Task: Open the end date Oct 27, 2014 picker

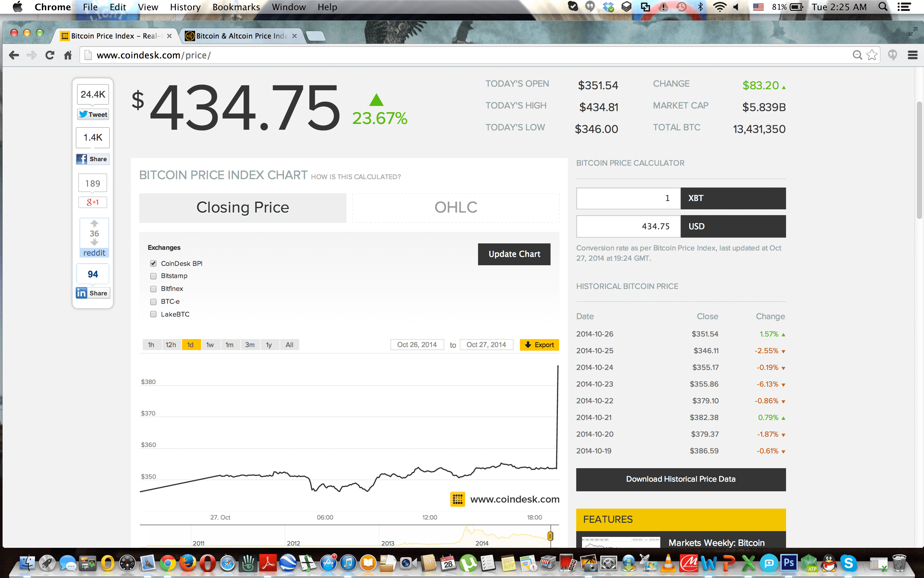Action: (486, 345)
